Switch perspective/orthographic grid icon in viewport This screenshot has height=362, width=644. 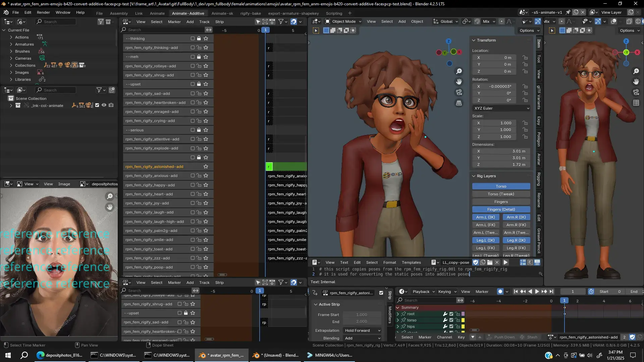459,103
